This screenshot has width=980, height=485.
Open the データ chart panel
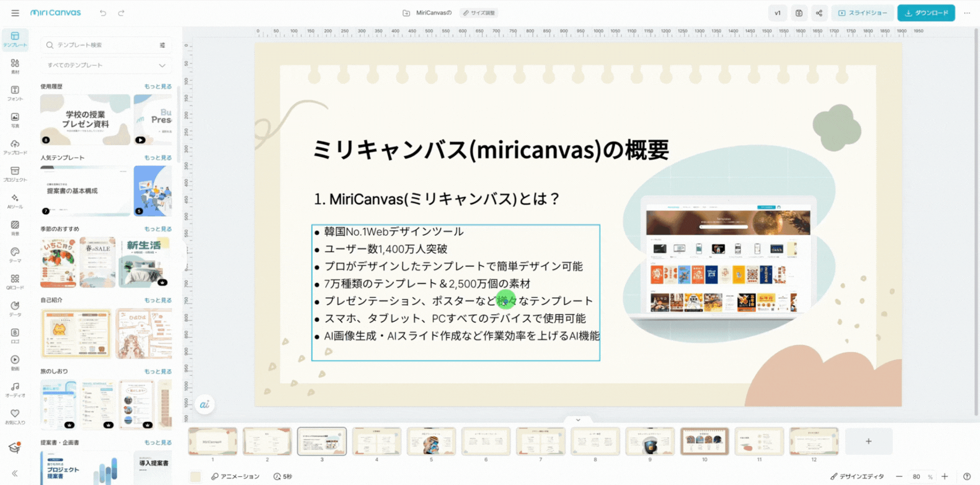coord(15,309)
